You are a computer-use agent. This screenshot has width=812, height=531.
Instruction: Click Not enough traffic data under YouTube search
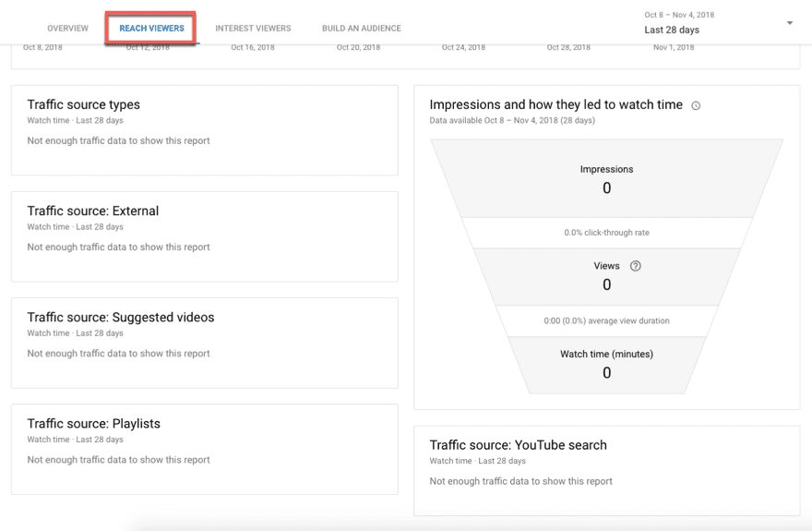coord(521,481)
